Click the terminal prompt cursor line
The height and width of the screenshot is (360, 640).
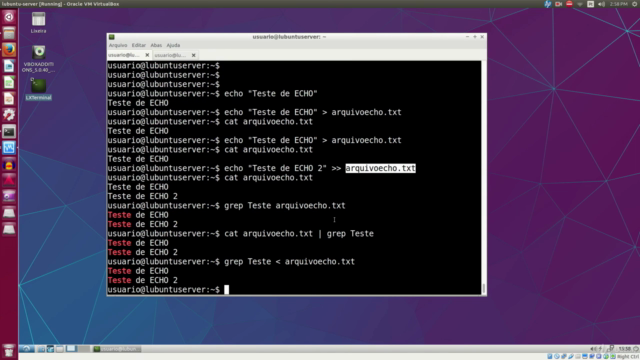[x=168, y=289]
